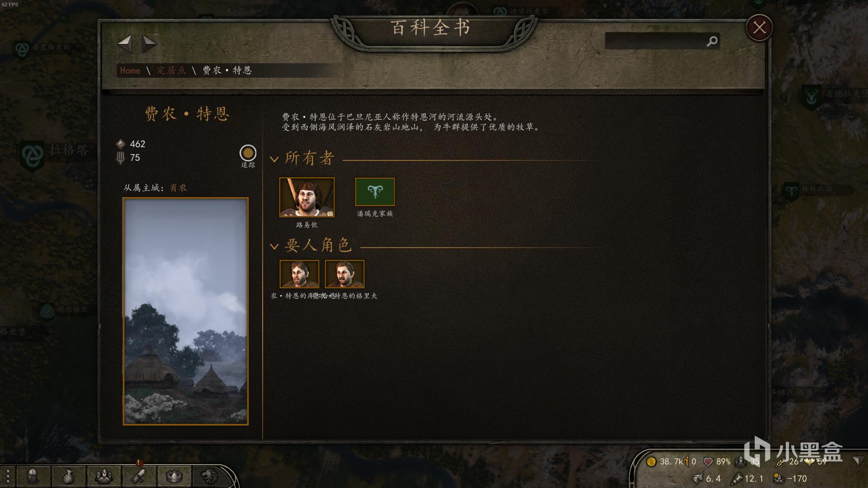Viewport: 868px width, 488px height.
Task: Toggle the 追踪 tracking circle
Action: (248, 153)
